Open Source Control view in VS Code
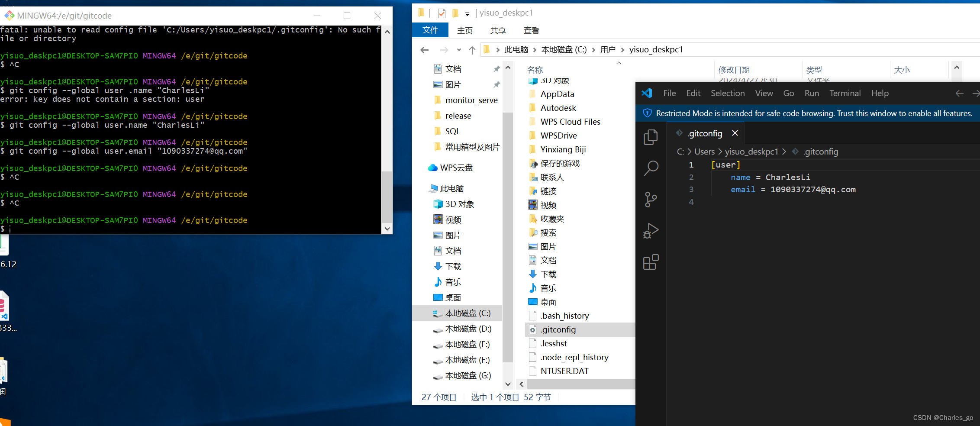Image resolution: width=980 pixels, height=426 pixels. coord(651,200)
